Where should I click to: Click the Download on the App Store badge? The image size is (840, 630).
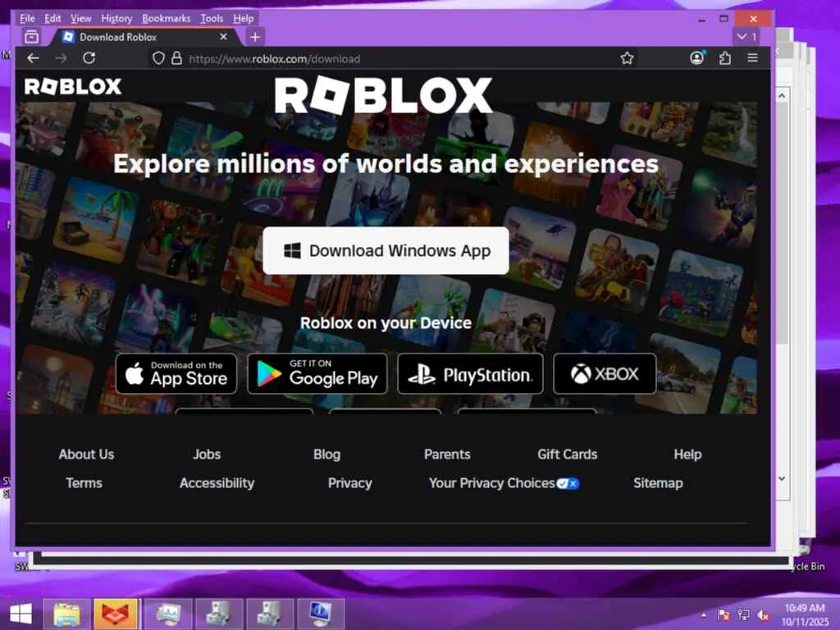[x=176, y=373]
